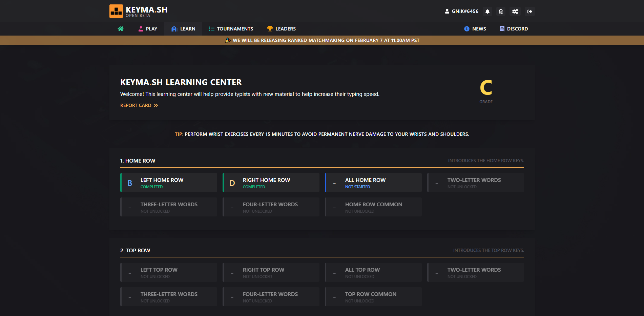644x316 pixels.
Task: Open the Right Home Row lesson
Action: click(x=271, y=183)
